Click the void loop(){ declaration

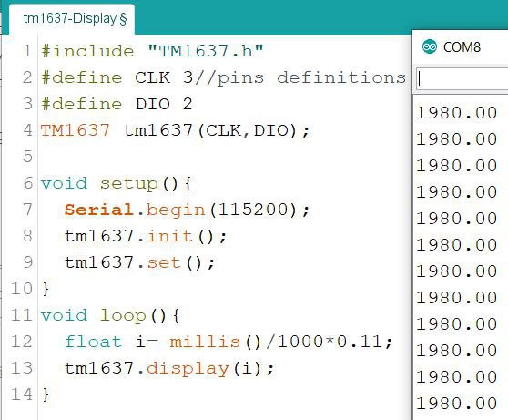(110, 315)
